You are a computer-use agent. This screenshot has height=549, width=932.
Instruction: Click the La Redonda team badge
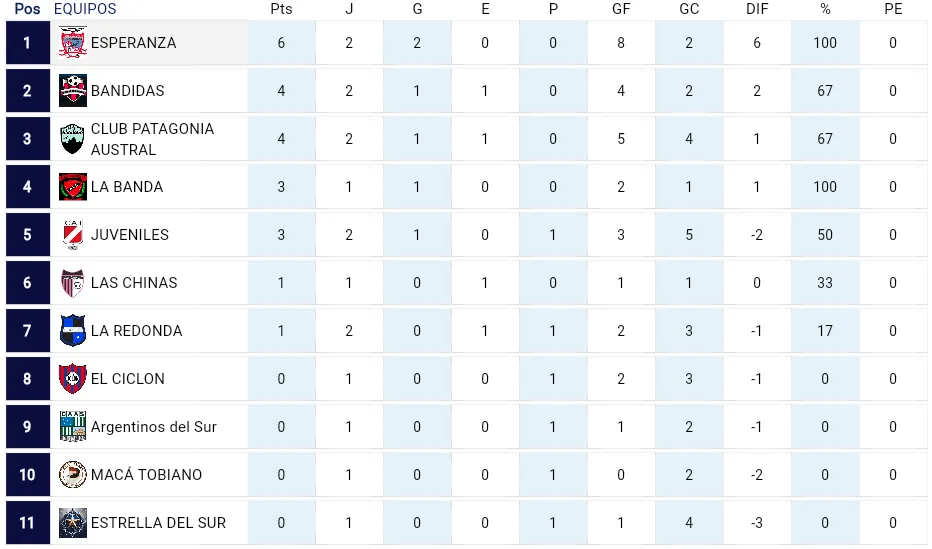click(x=72, y=331)
